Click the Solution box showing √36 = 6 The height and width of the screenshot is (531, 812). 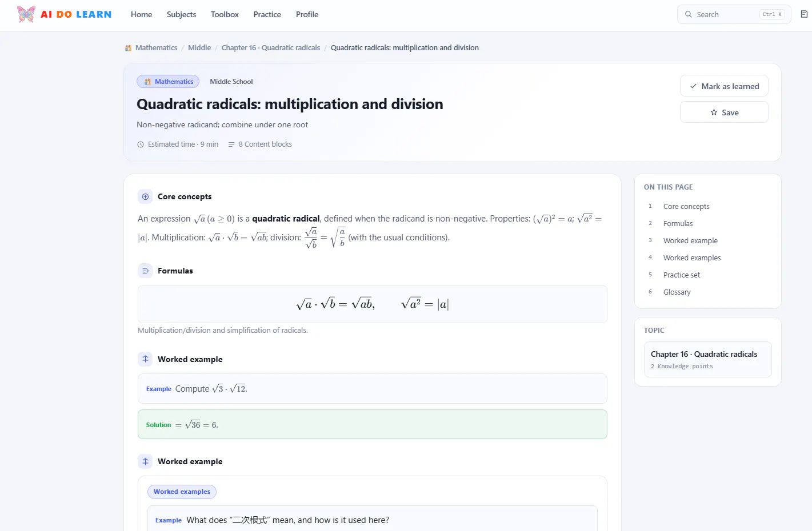tap(373, 424)
